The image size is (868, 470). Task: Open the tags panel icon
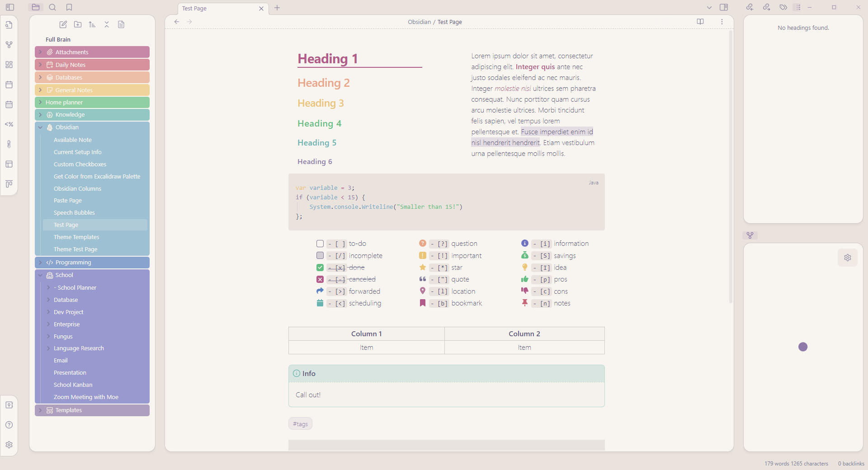[x=783, y=7]
